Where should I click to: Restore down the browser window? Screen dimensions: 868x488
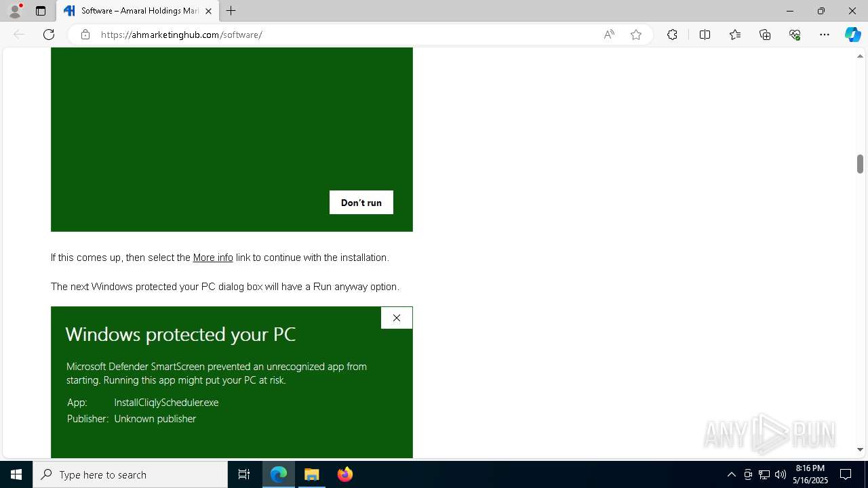(821, 11)
